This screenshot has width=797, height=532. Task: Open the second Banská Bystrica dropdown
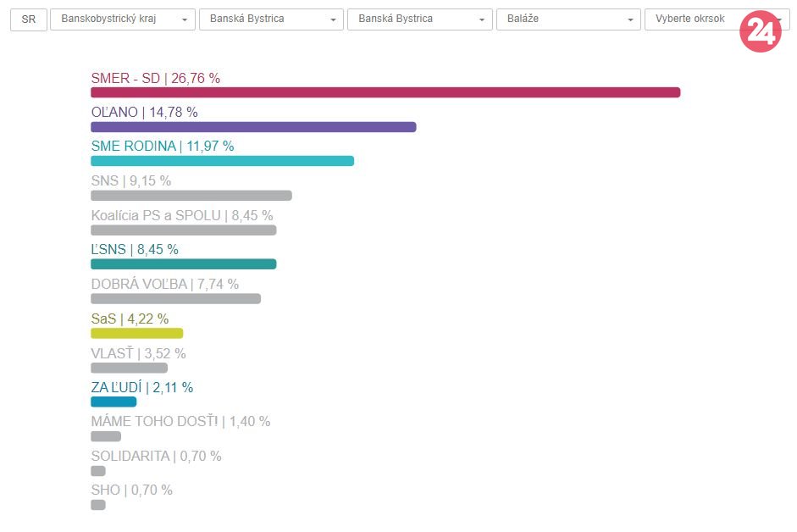419,19
